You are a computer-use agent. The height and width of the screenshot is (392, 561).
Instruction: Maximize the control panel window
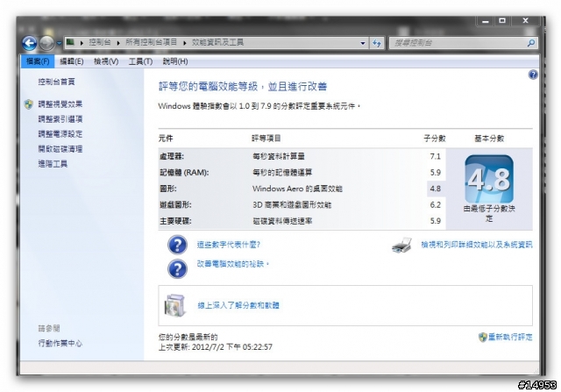502,21
